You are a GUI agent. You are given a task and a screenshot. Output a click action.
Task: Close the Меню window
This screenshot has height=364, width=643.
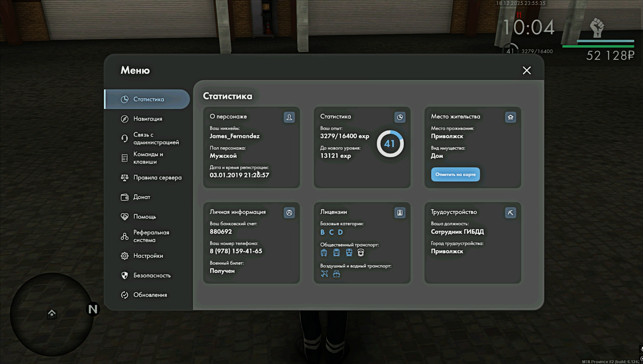click(527, 71)
